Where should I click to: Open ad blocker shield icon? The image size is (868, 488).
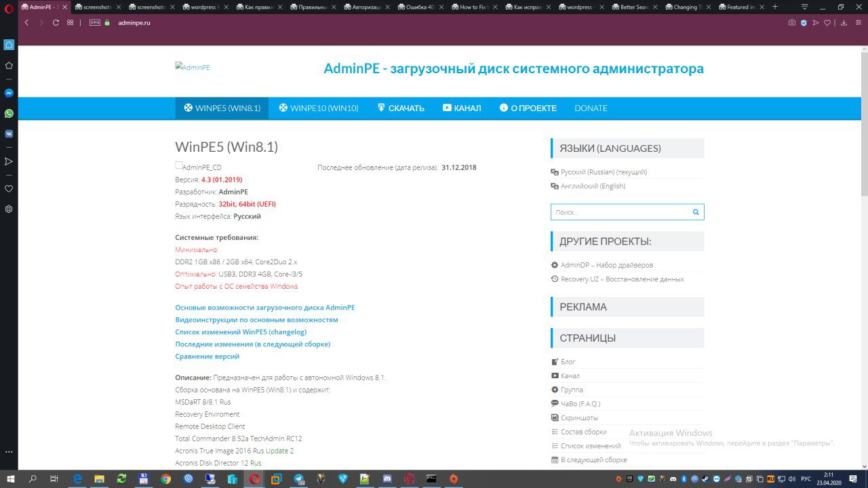pyautogui.click(x=804, y=22)
